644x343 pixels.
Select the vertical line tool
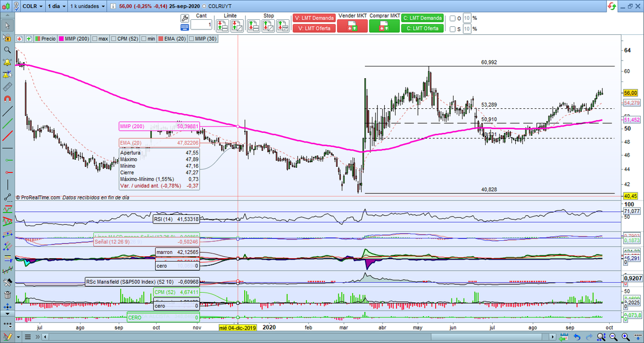pos(7,185)
